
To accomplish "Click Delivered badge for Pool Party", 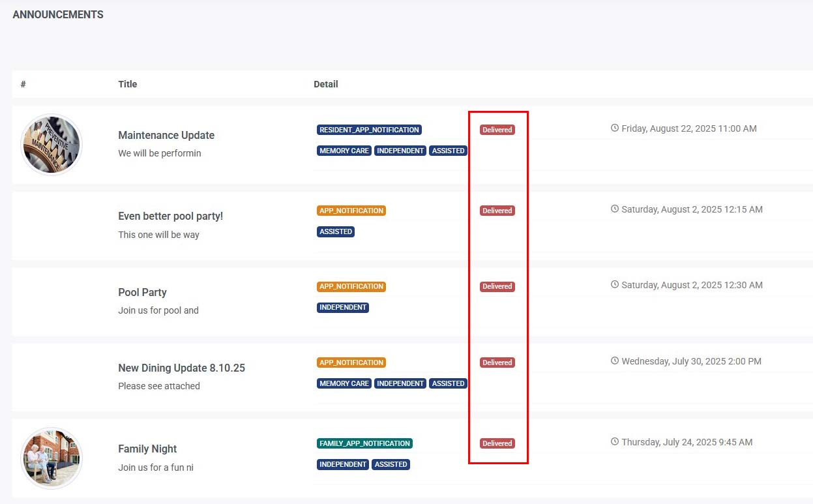I will coord(497,286).
